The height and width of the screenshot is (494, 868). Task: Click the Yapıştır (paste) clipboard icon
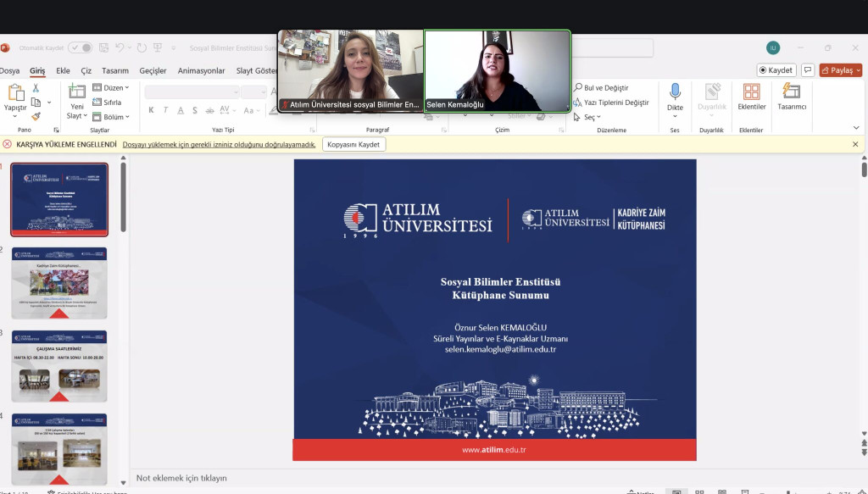(x=14, y=94)
